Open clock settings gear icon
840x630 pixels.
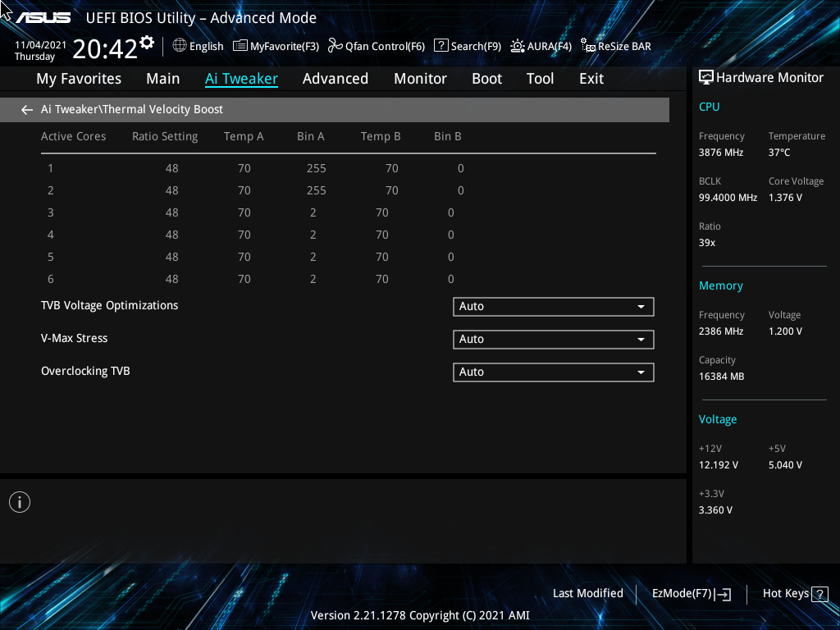[x=147, y=42]
